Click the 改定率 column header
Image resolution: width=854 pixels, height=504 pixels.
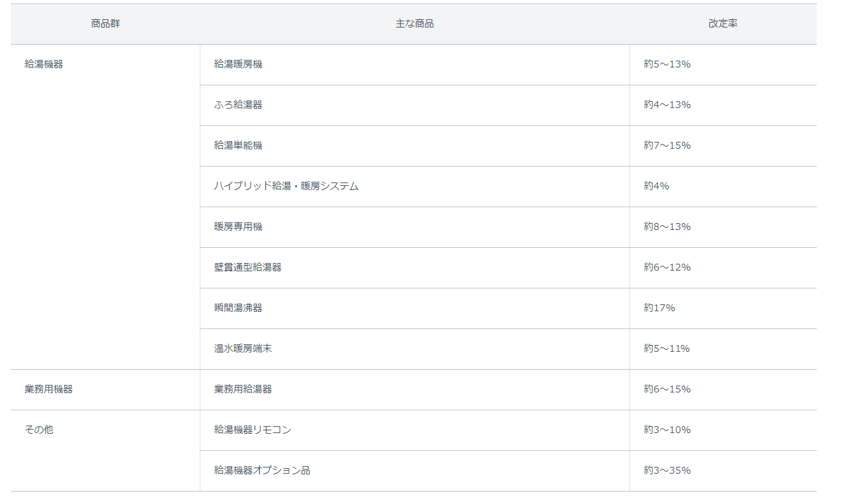[722, 23]
